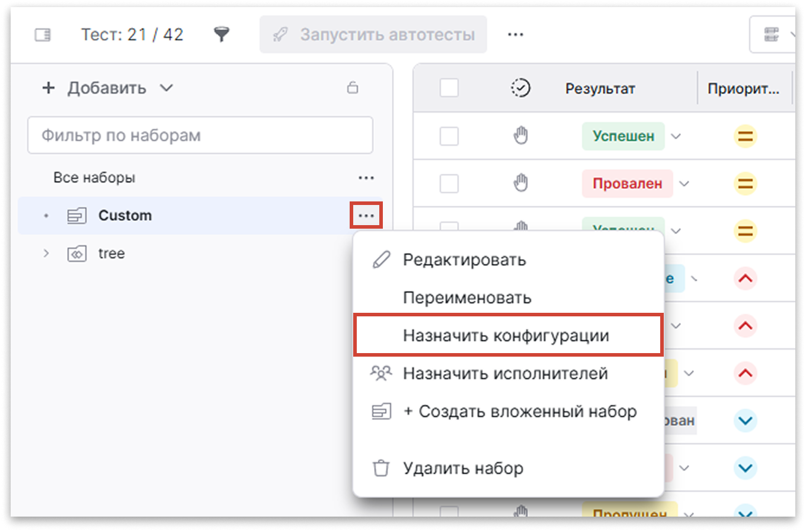Sort by Результат column header

click(x=600, y=89)
